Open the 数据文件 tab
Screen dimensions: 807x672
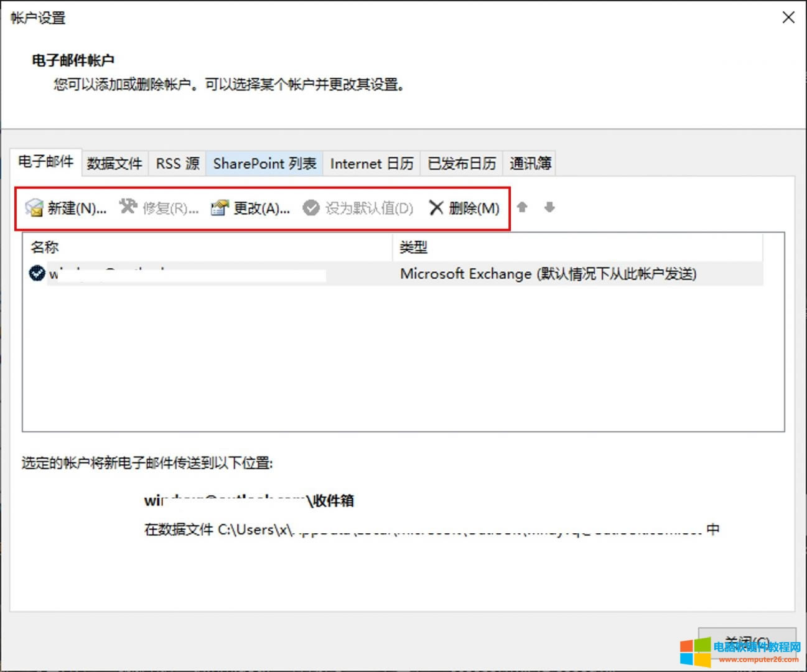(114, 164)
